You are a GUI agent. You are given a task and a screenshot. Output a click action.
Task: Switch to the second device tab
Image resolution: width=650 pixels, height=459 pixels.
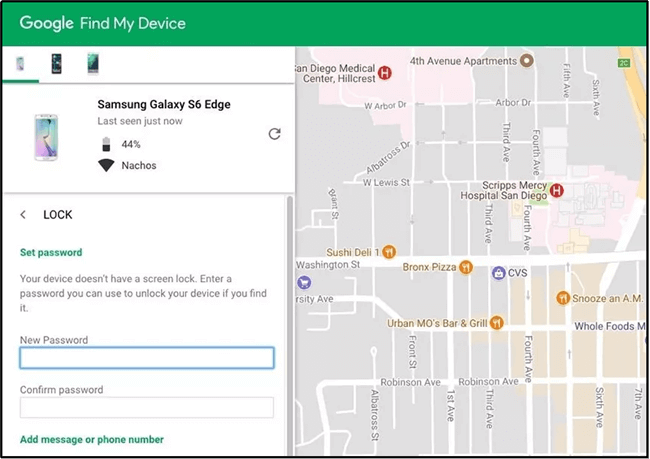(57, 63)
